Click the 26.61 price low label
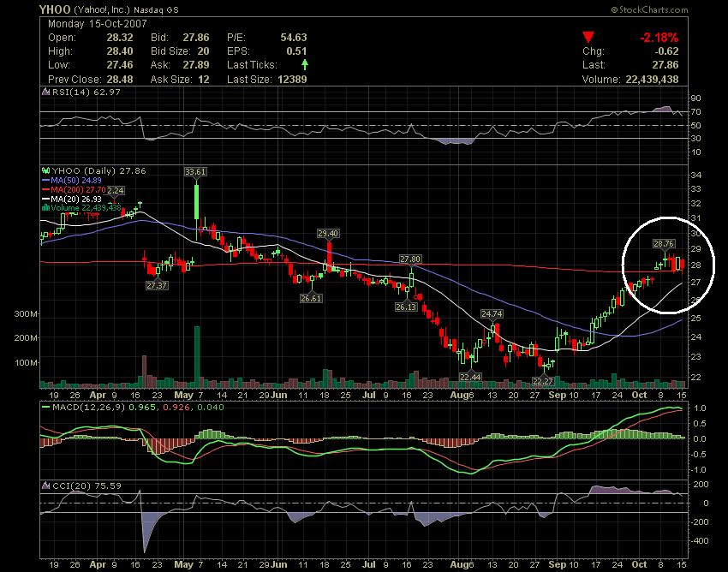 [x=311, y=299]
